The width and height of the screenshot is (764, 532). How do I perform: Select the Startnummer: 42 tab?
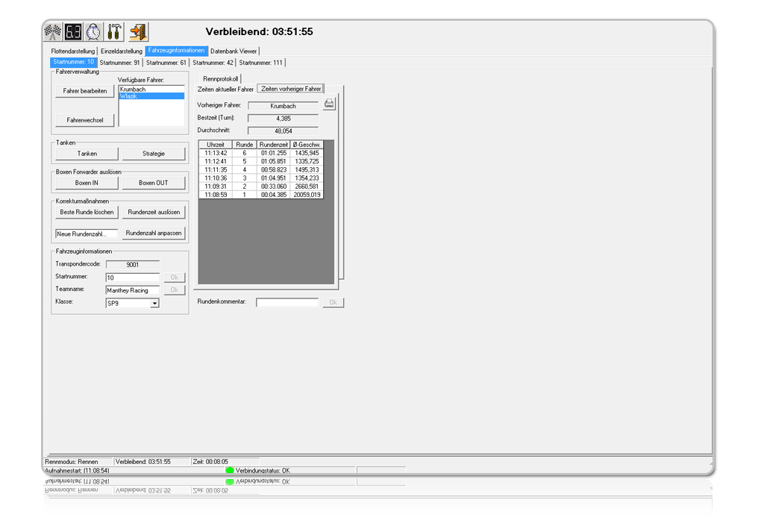pos(213,63)
